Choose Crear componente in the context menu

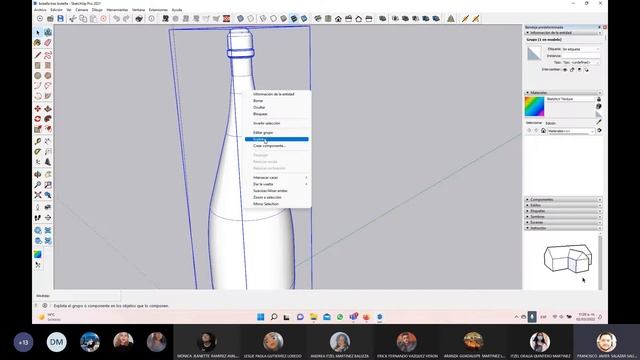(277, 146)
